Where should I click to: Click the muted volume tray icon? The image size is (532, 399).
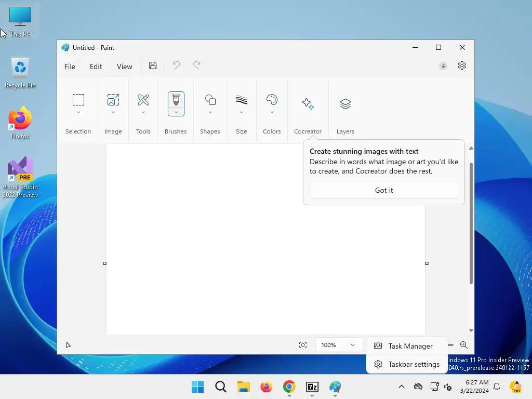pos(448,387)
